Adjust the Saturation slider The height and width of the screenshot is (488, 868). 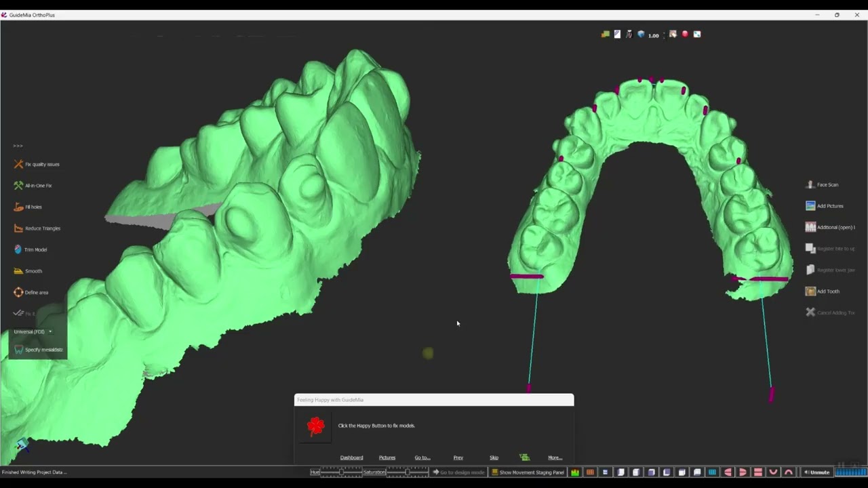coord(407,472)
